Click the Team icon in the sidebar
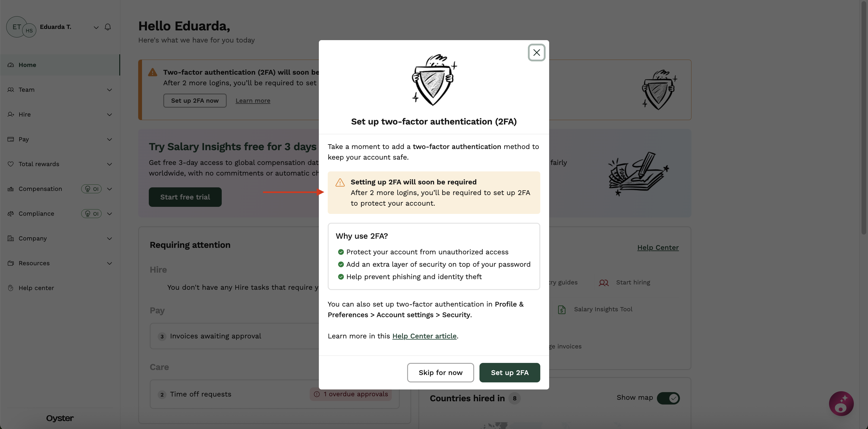Screen dimensions: 868x429 click(11, 90)
